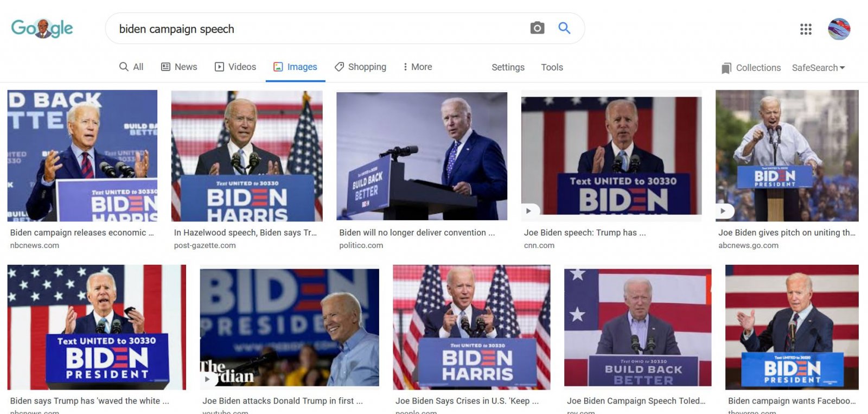The width and height of the screenshot is (868, 414).
Task: Open the account profile avatar
Action: [839, 29]
